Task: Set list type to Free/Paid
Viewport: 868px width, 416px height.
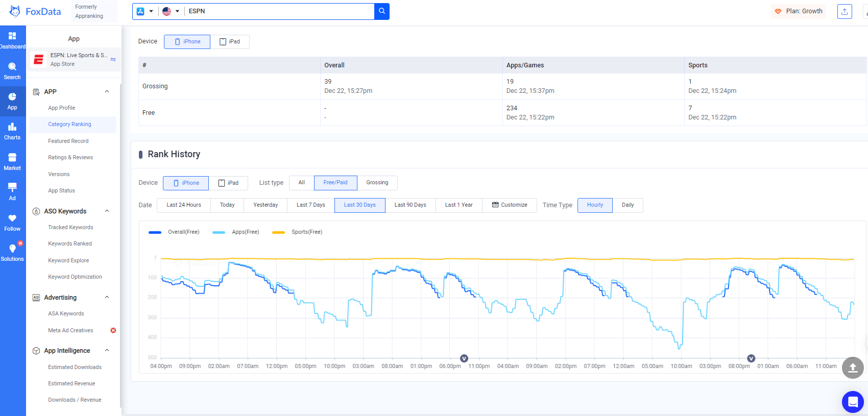Action: (x=335, y=183)
